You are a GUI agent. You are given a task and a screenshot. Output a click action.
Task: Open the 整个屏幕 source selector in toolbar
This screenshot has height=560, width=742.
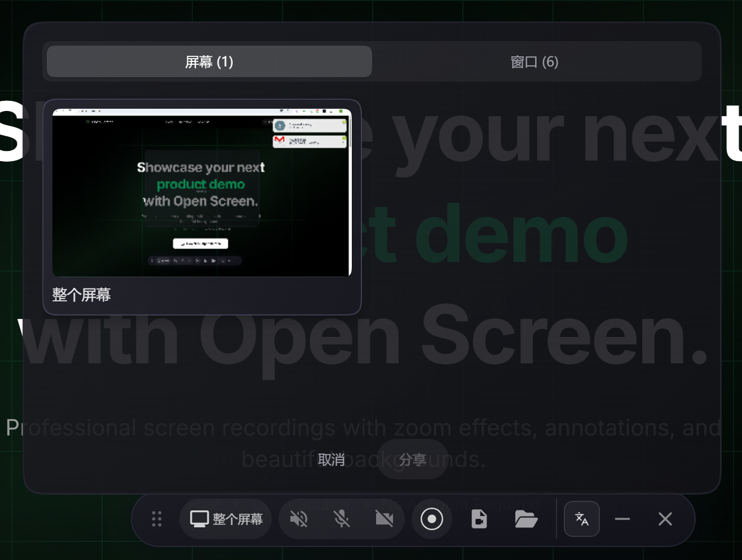point(226,519)
